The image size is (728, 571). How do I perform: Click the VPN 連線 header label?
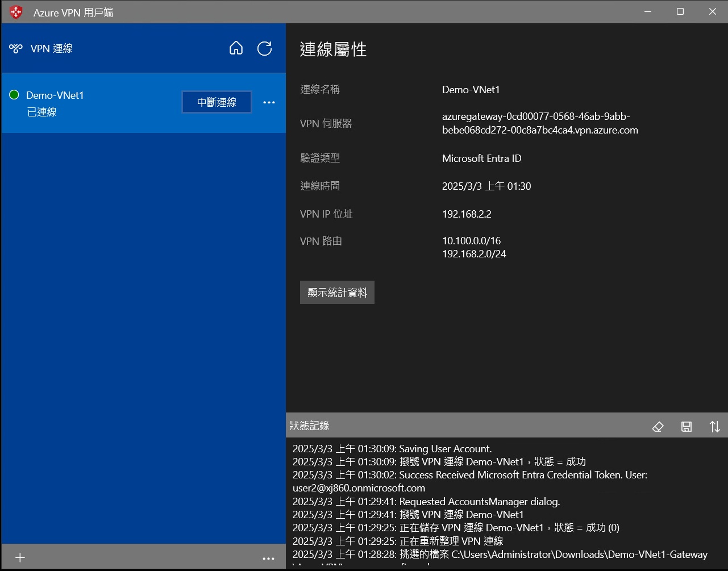point(52,48)
